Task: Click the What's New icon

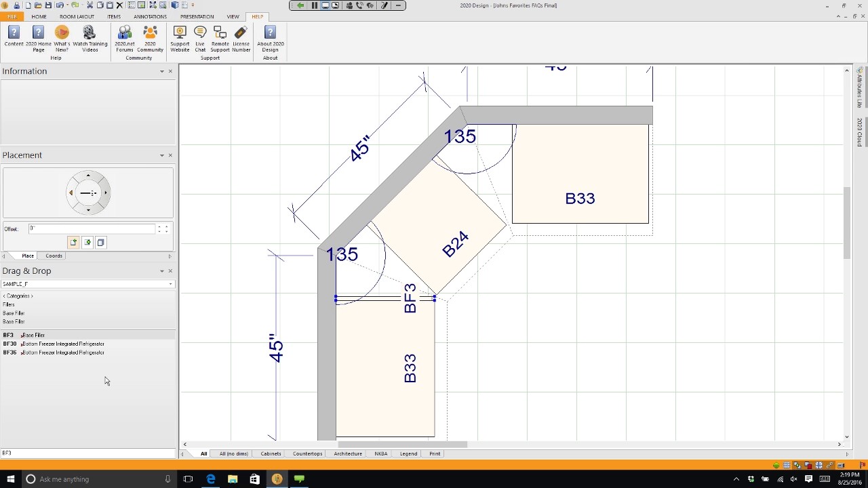Action: click(62, 38)
